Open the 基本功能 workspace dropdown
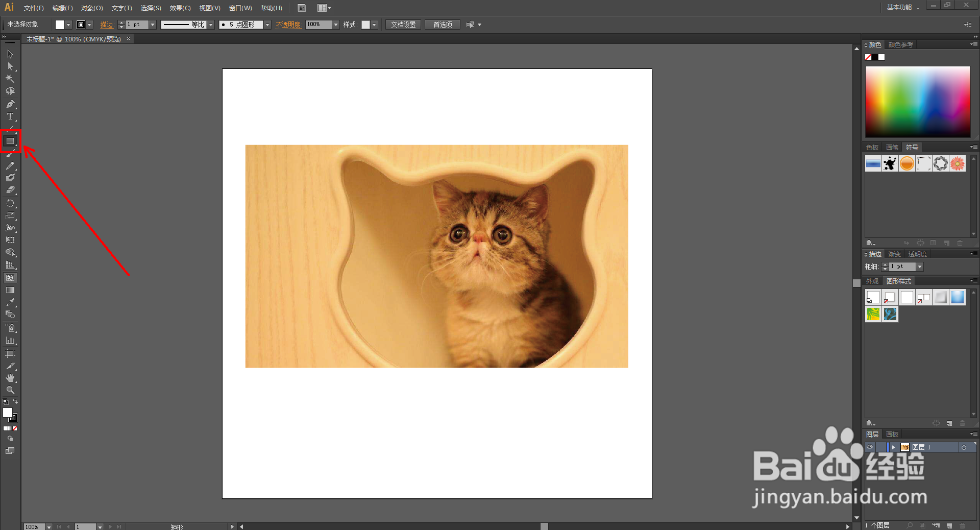This screenshot has width=980, height=530. 903,7
